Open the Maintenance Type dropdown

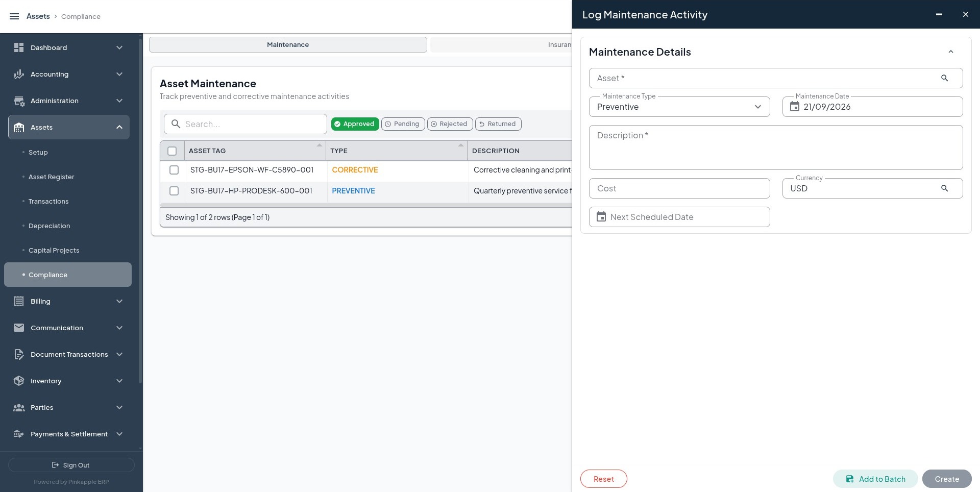point(679,107)
